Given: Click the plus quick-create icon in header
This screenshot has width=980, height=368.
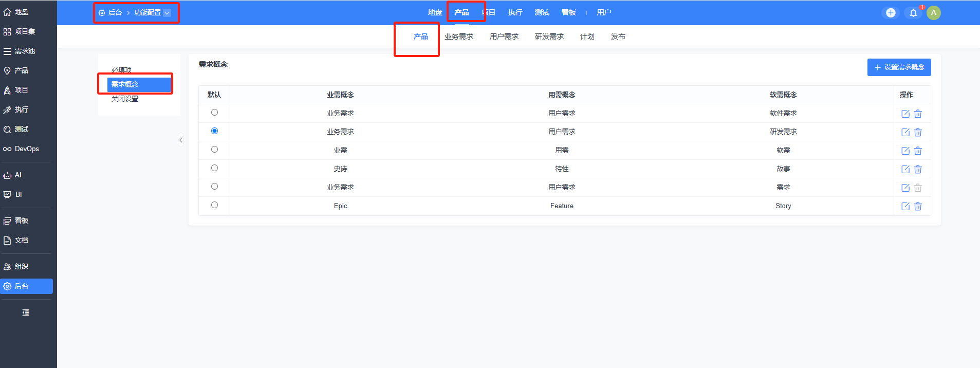Looking at the screenshot, I should point(891,13).
